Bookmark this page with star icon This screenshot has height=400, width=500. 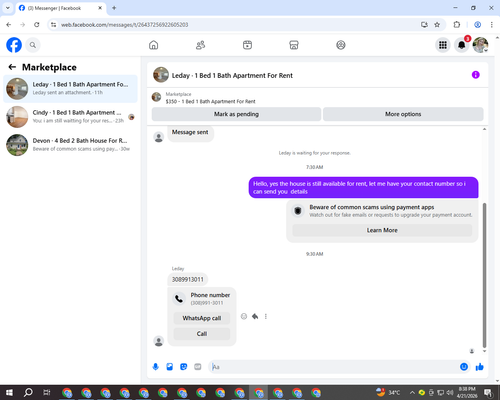click(x=437, y=25)
